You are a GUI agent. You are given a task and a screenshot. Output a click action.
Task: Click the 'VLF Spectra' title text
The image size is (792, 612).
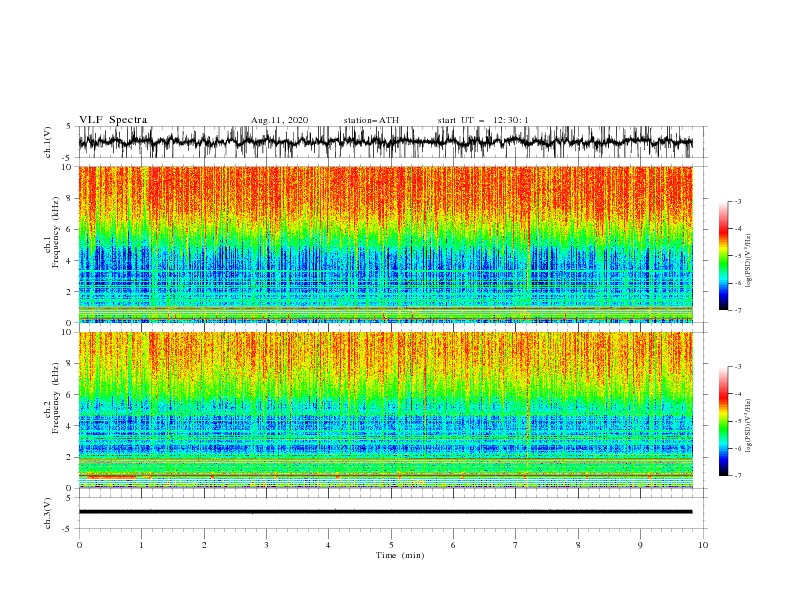[x=113, y=120]
